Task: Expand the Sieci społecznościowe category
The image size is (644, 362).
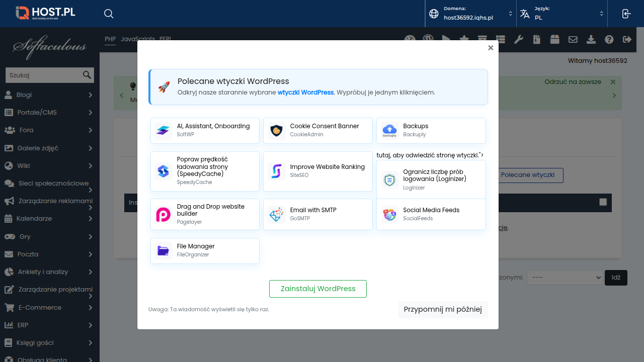Action: pyautogui.click(x=91, y=190)
